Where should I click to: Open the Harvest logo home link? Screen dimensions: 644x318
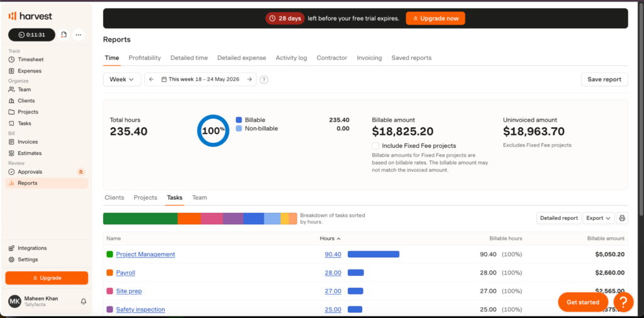[30, 16]
